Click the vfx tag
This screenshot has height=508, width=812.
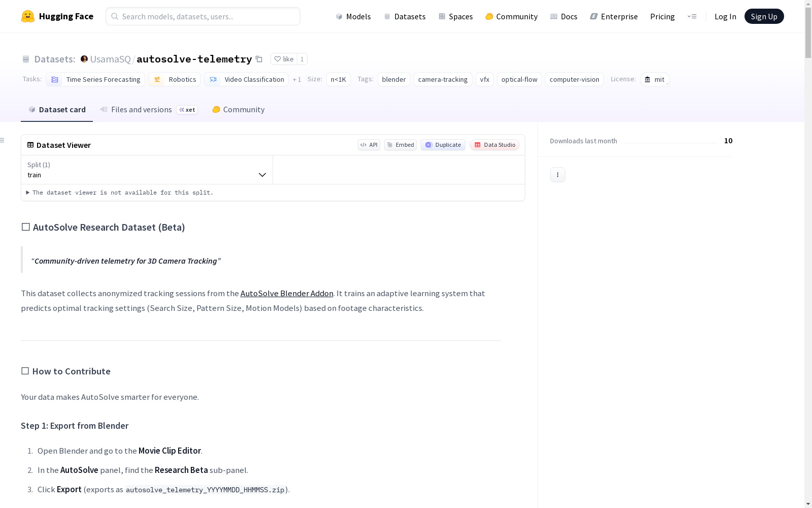[x=485, y=79]
